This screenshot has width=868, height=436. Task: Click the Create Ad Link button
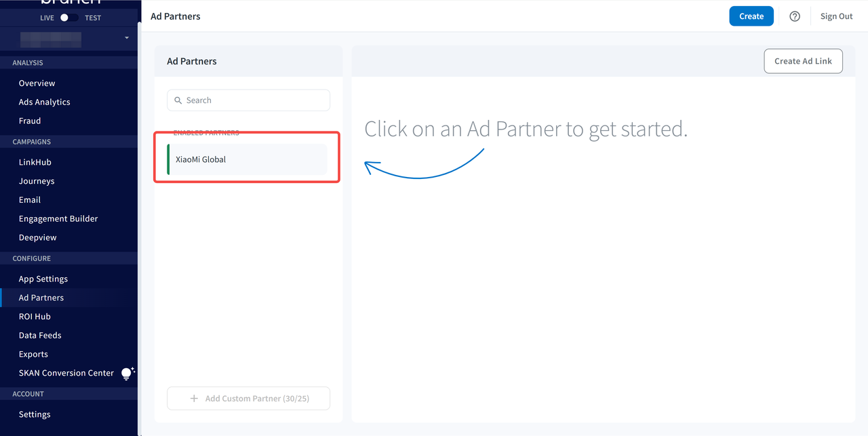[803, 61]
